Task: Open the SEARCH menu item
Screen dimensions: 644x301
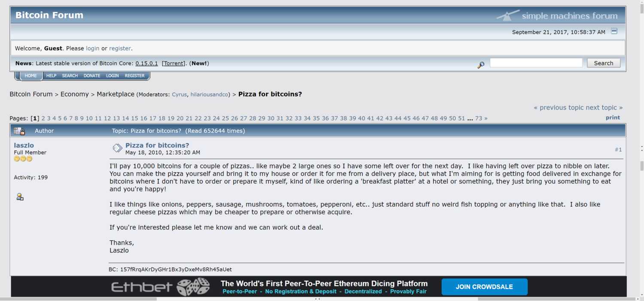Action: click(70, 76)
